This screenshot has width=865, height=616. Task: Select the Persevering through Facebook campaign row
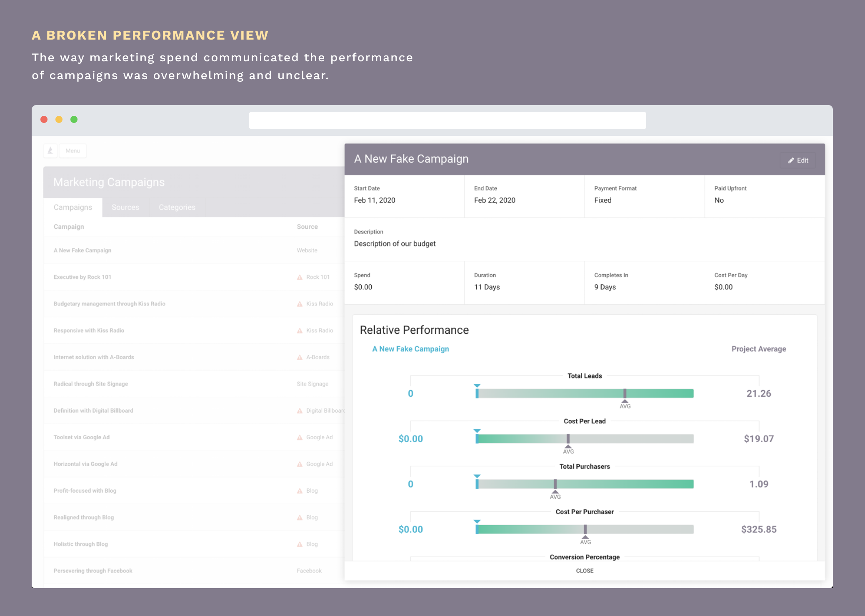coord(92,571)
